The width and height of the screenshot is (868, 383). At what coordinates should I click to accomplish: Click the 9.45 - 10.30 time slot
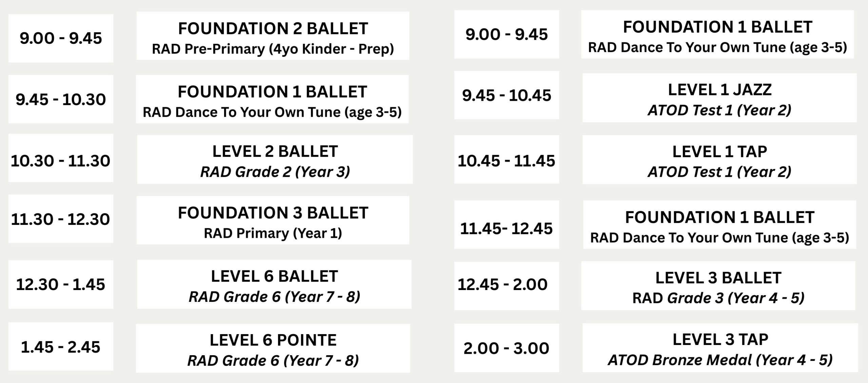coord(61,99)
